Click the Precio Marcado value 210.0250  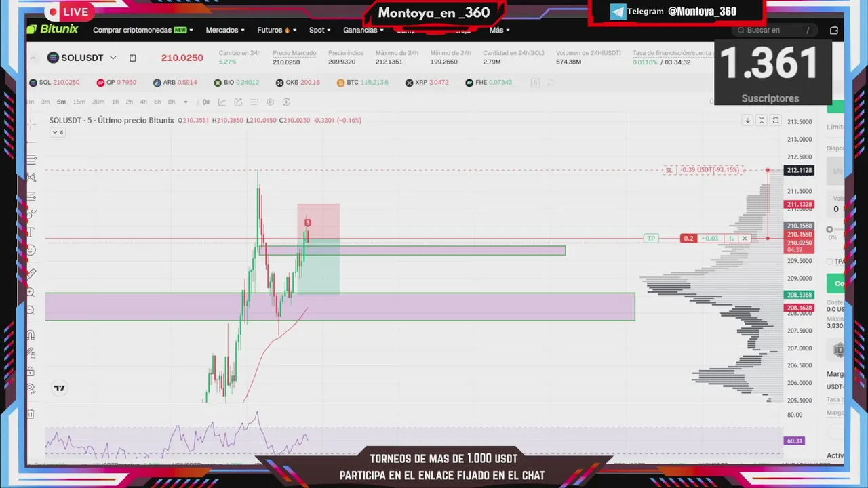point(286,62)
